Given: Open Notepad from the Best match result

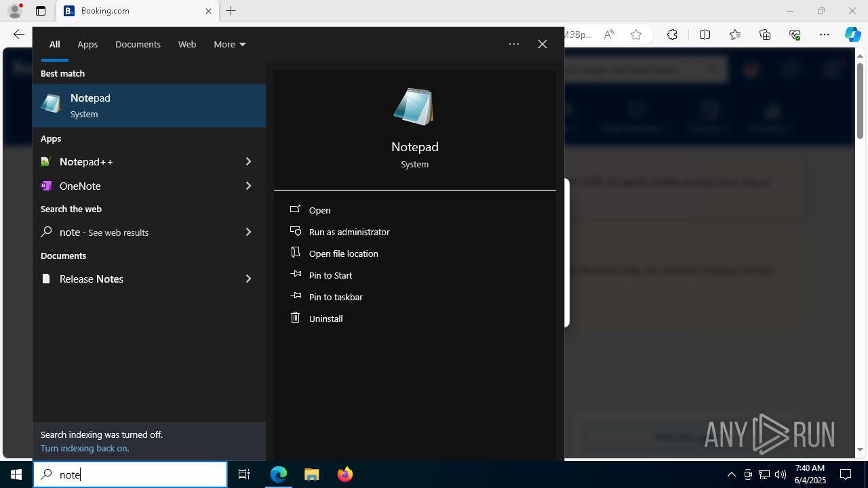Looking at the screenshot, I should (x=149, y=106).
